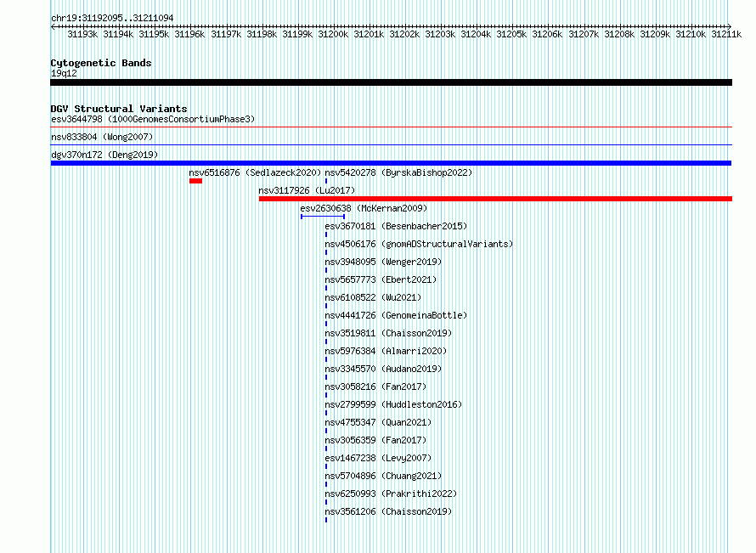
Task: Select the thick blue dgv370n172 bar
Action: (x=391, y=163)
